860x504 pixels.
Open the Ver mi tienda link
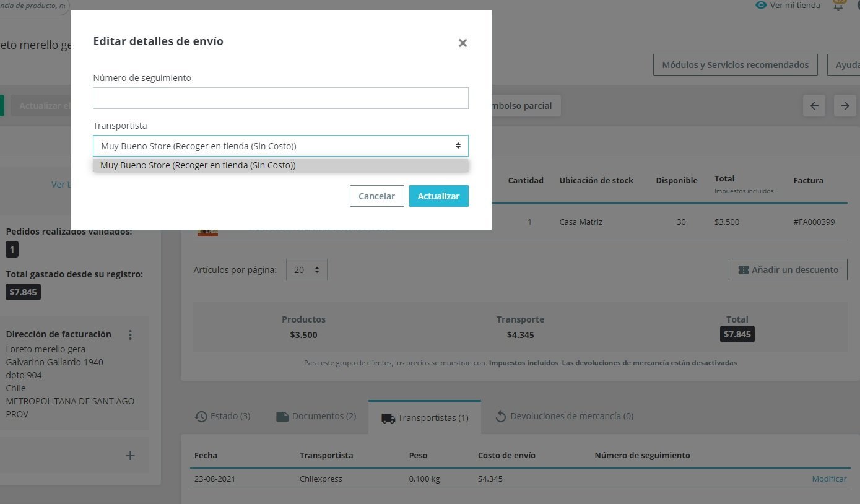pos(788,5)
